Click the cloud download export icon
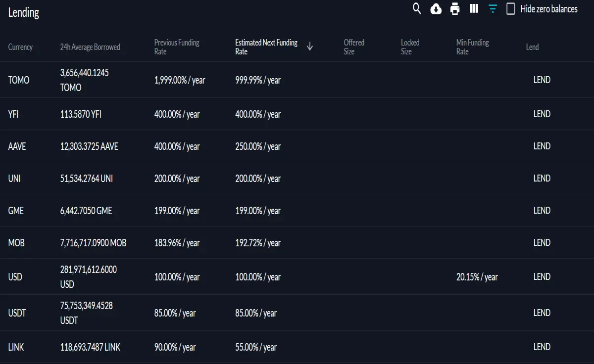 coord(436,9)
